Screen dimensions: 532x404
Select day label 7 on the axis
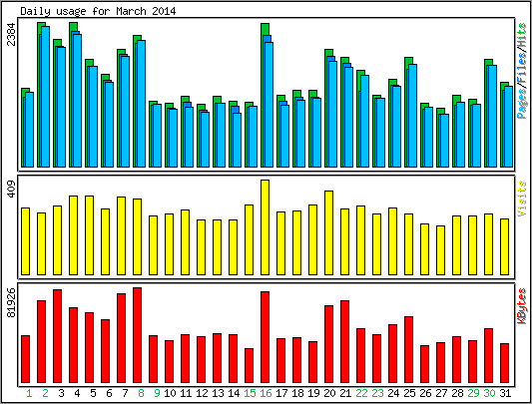coord(125,393)
